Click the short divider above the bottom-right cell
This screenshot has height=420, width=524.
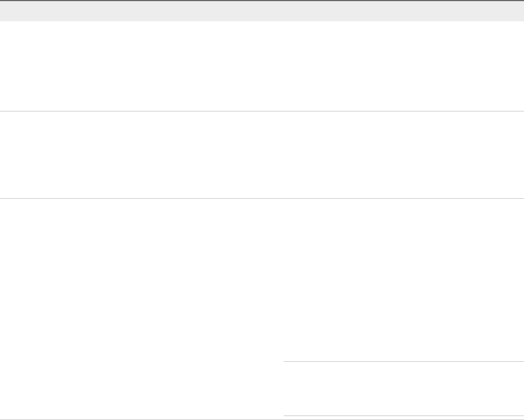(403, 362)
